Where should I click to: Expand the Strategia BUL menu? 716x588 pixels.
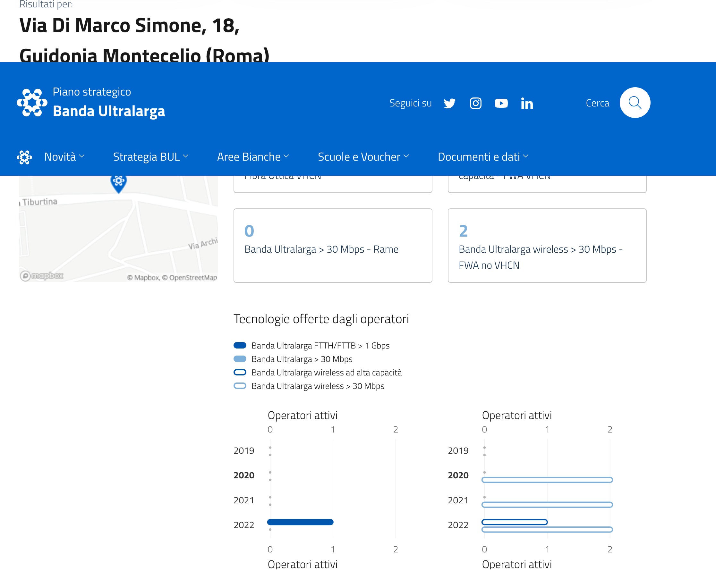(151, 157)
